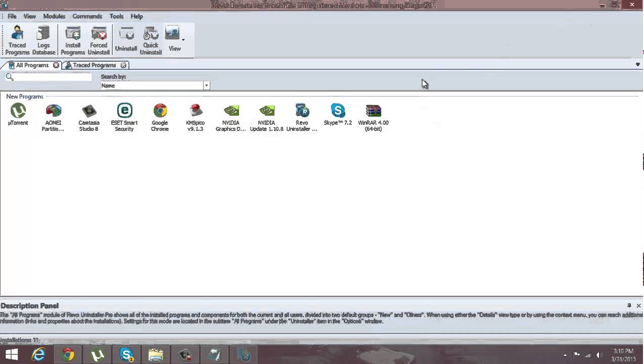Start a Forced Uninstall
Viewport: 644px width, 364px height.
coord(99,40)
